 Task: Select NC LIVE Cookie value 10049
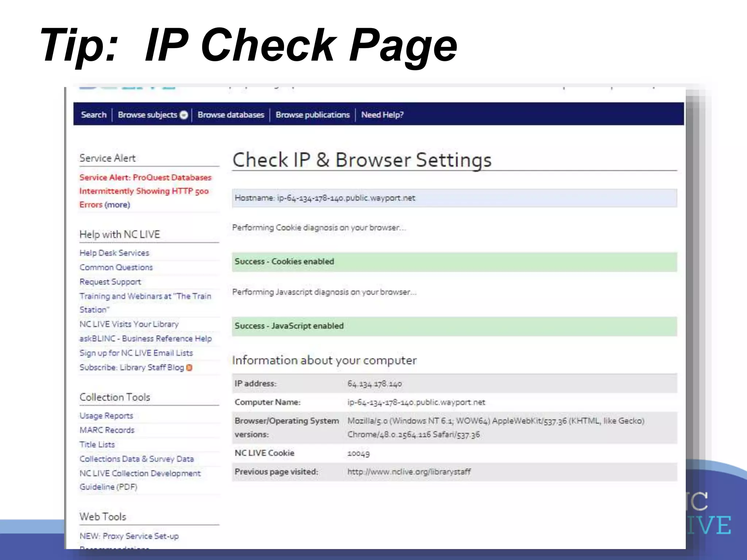pyautogui.click(x=358, y=453)
